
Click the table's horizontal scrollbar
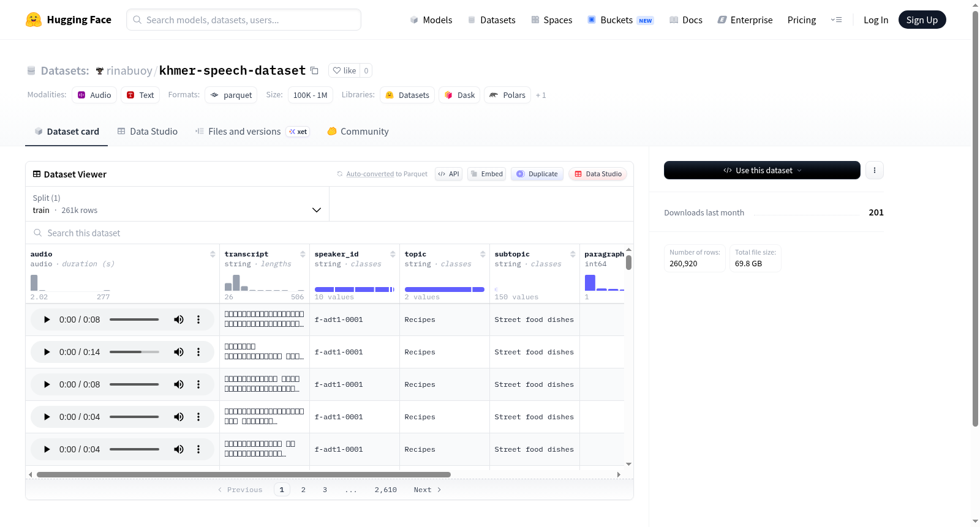[x=244, y=474]
